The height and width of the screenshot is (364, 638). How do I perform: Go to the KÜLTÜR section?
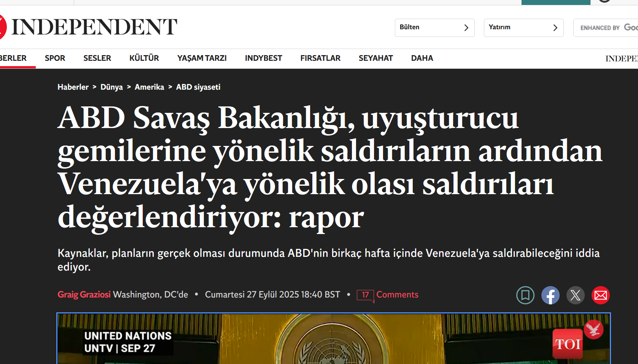[x=144, y=58]
